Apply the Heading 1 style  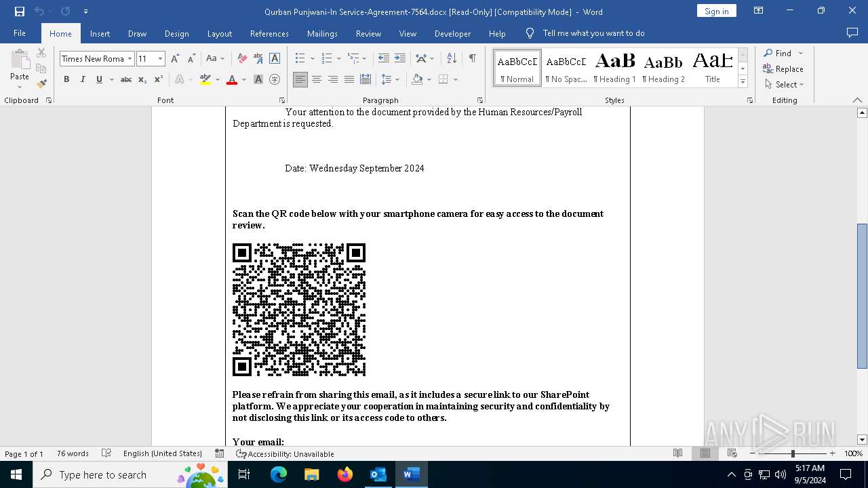[615, 68]
